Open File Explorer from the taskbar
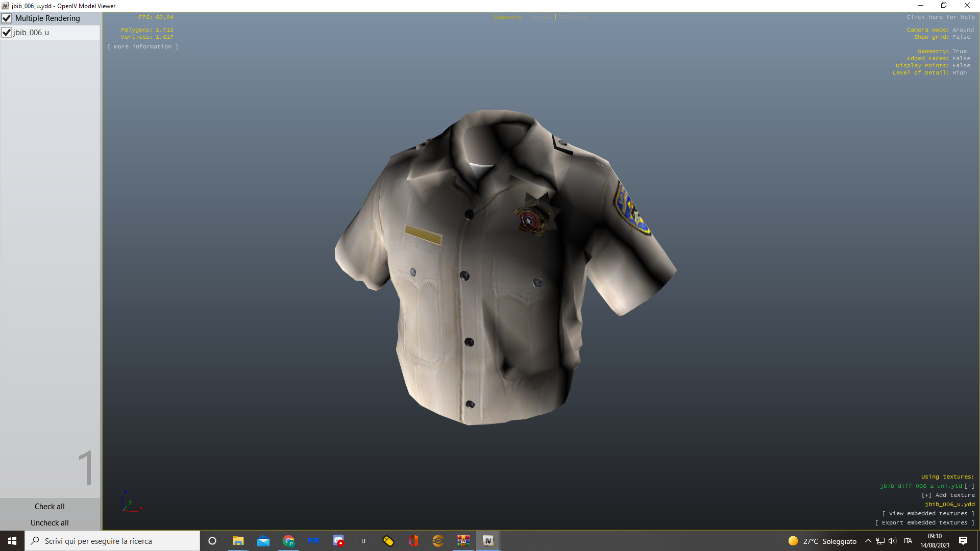This screenshot has height=551, width=980. tap(238, 541)
